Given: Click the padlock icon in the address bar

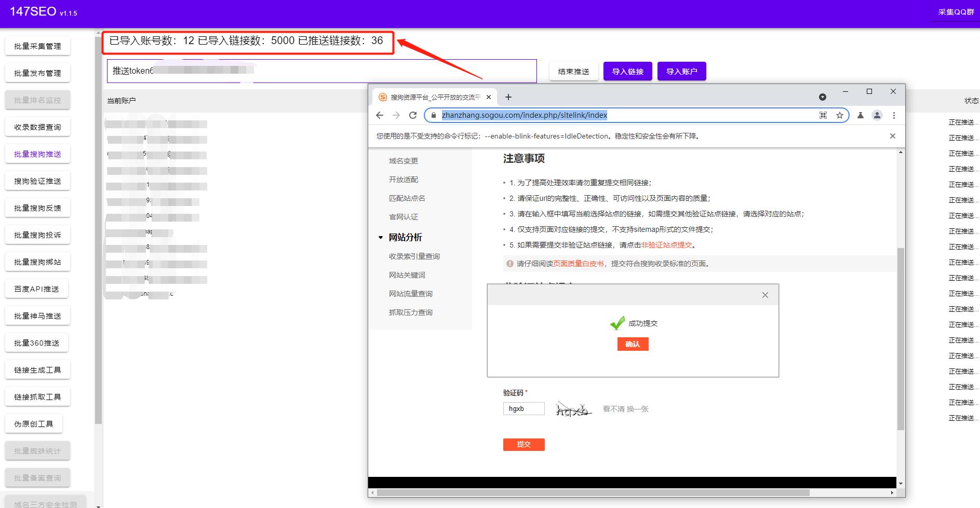Looking at the screenshot, I should (434, 115).
